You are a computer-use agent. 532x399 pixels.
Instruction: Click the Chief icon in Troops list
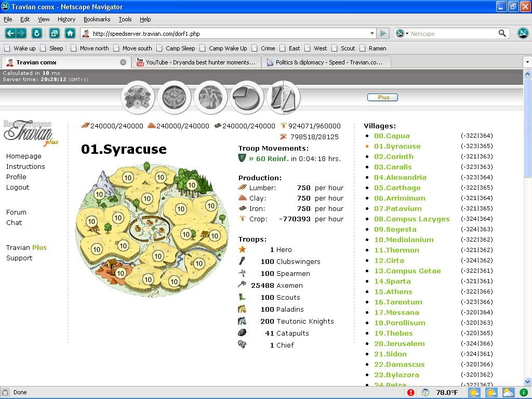(242, 345)
